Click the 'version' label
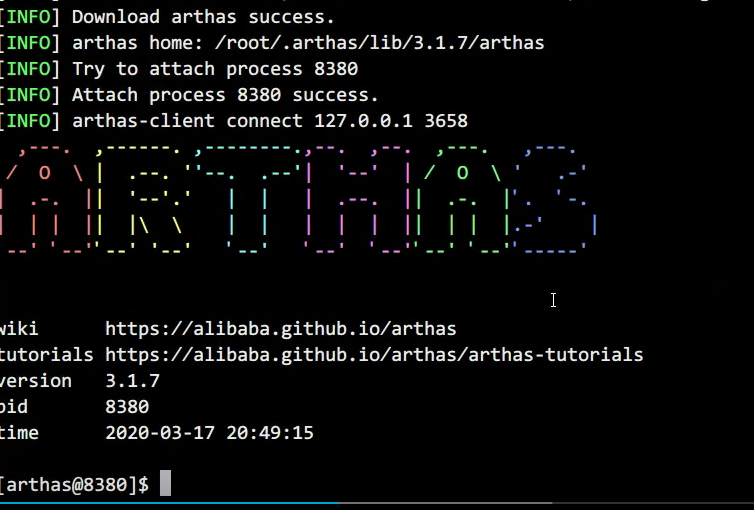The height and width of the screenshot is (510, 754). [x=36, y=381]
